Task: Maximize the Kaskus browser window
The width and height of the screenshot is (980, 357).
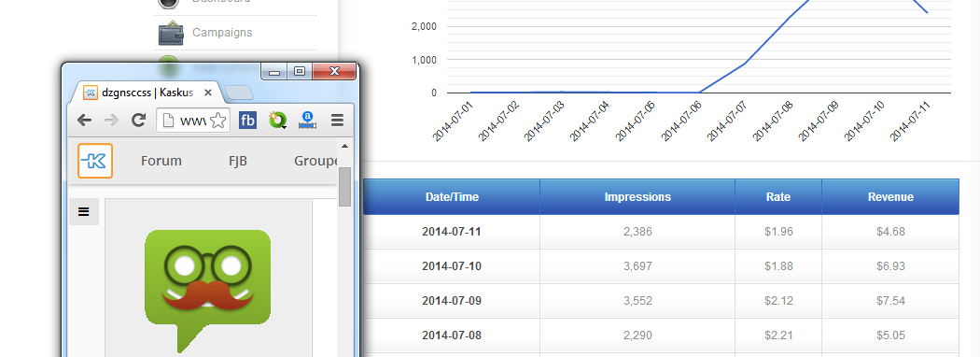Action: (x=300, y=71)
